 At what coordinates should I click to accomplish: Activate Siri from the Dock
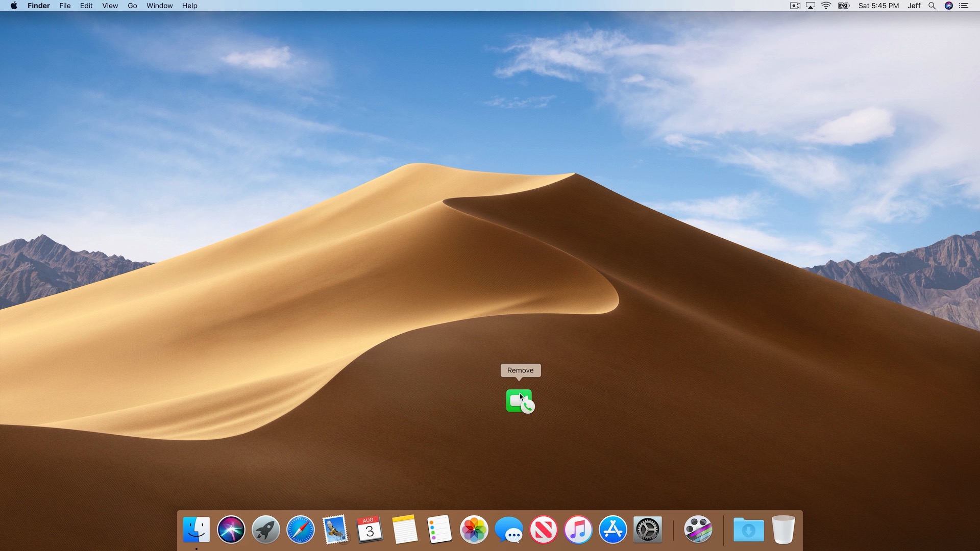pyautogui.click(x=231, y=530)
